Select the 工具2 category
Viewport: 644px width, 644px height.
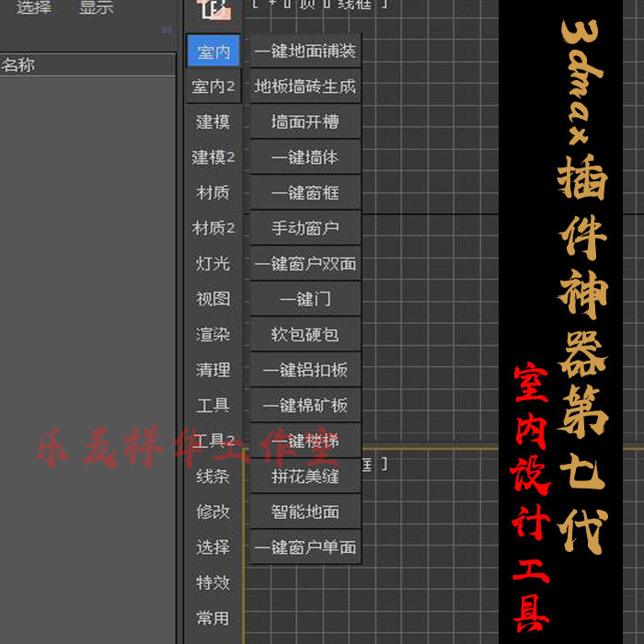(213, 441)
